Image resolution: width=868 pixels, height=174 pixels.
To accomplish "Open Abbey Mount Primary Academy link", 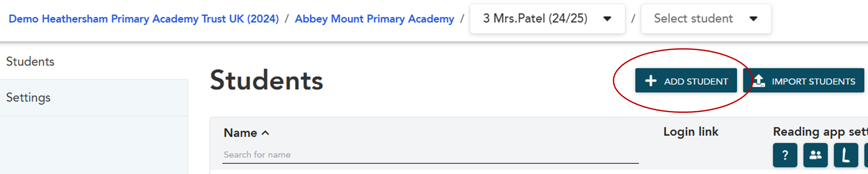I will 375,19.
